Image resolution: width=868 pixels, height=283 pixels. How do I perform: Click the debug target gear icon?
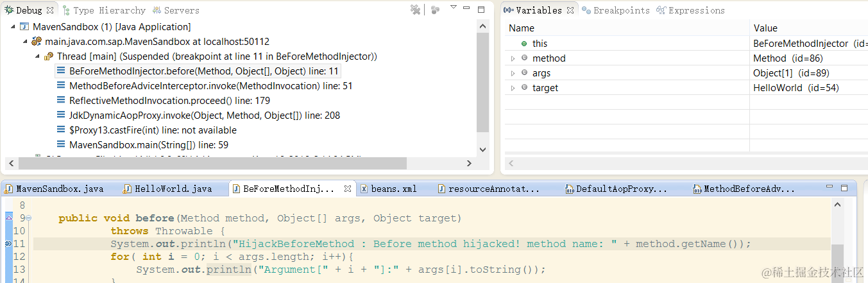tap(37, 42)
